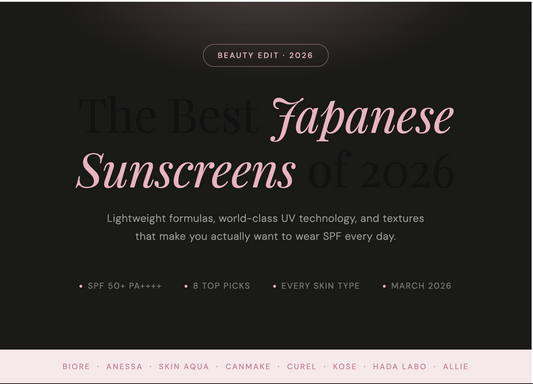Select the "8 TOP PICKS" tag
The image size is (533, 384).
click(x=217, y=286)
